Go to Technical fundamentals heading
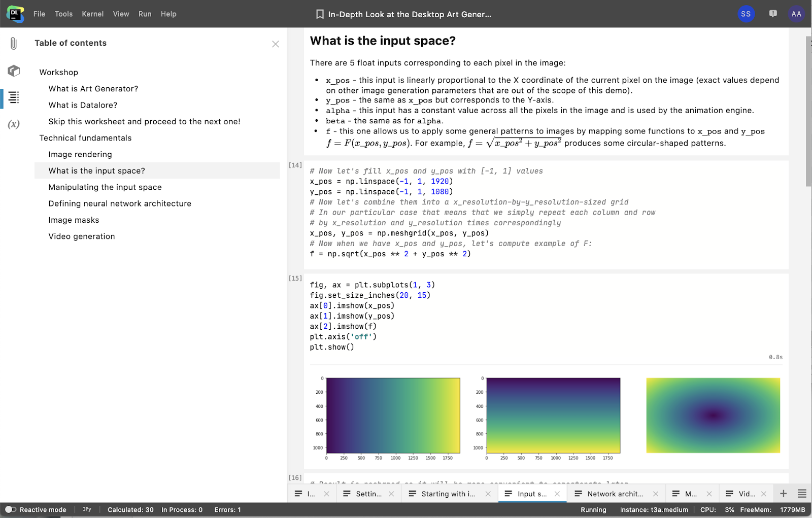Screen dimensions: 812x518 [x=85, y=138]
